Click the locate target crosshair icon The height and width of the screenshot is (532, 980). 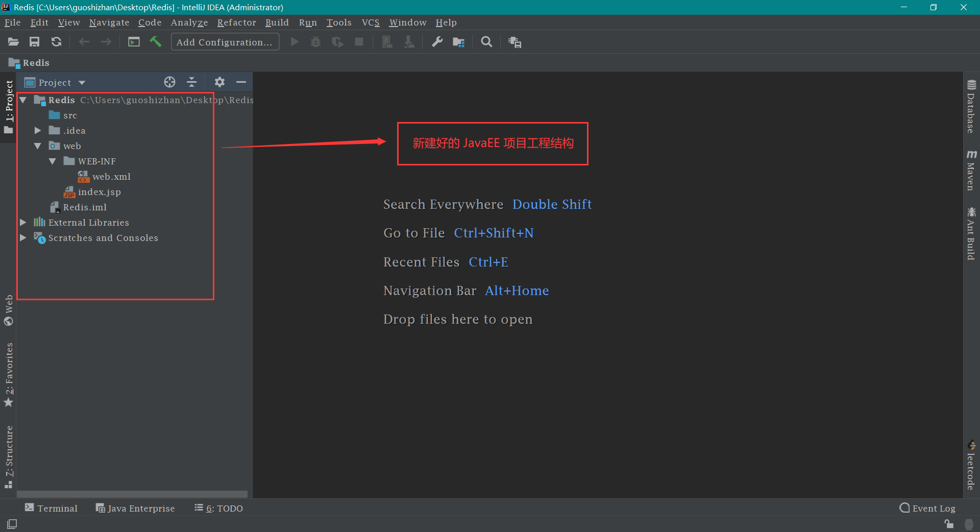[169, 82]
